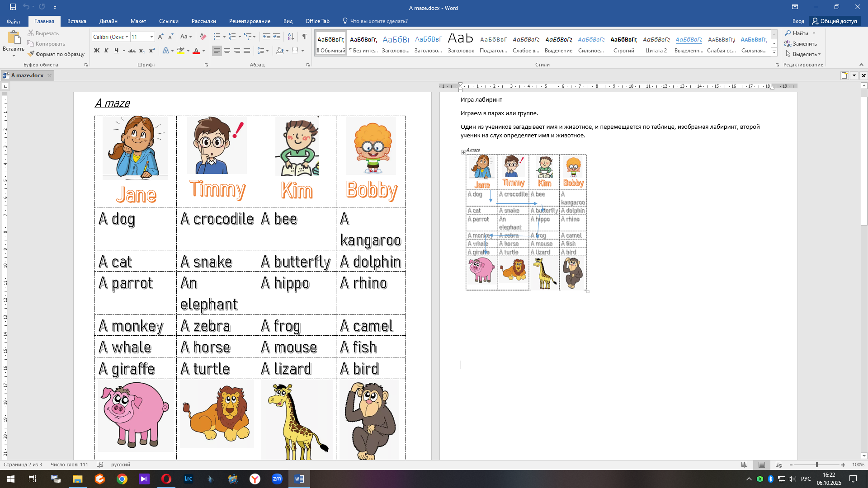Toggle bold formatting (Ж)

(96, 51)
